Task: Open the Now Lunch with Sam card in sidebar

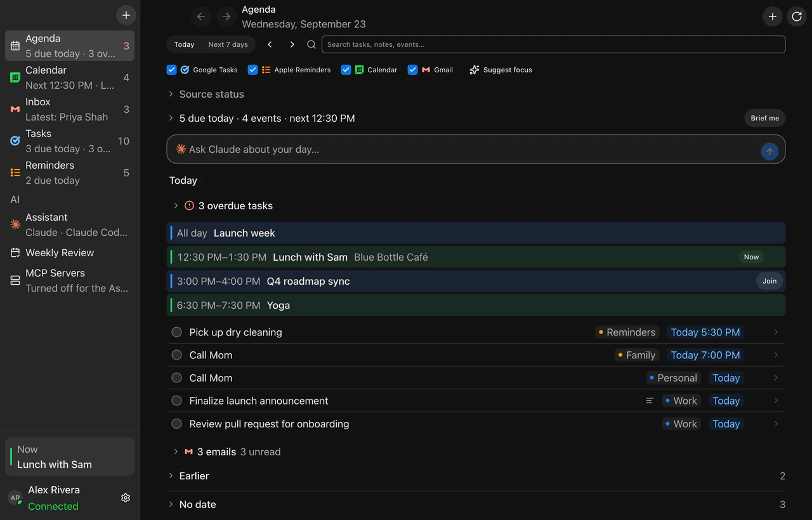Action: tap(70, 457)
